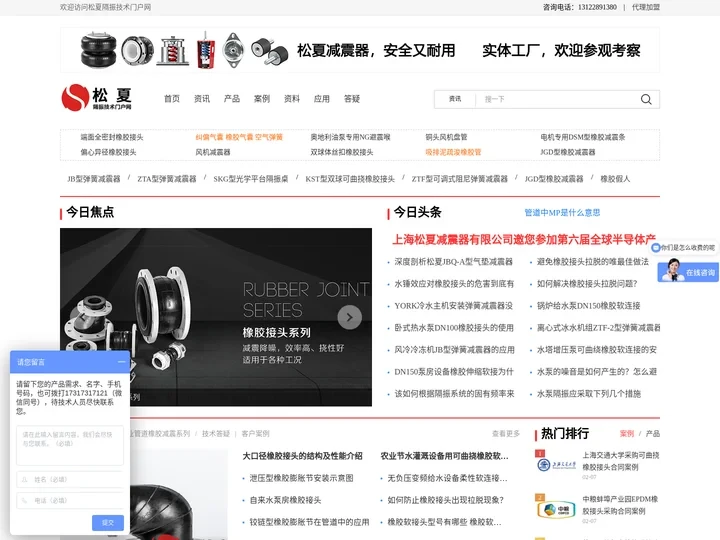Screen dimensions: 720x540
Task: Open 如何防止橡胶接头出现拉脱现象 article
Action: coord(445,500)
